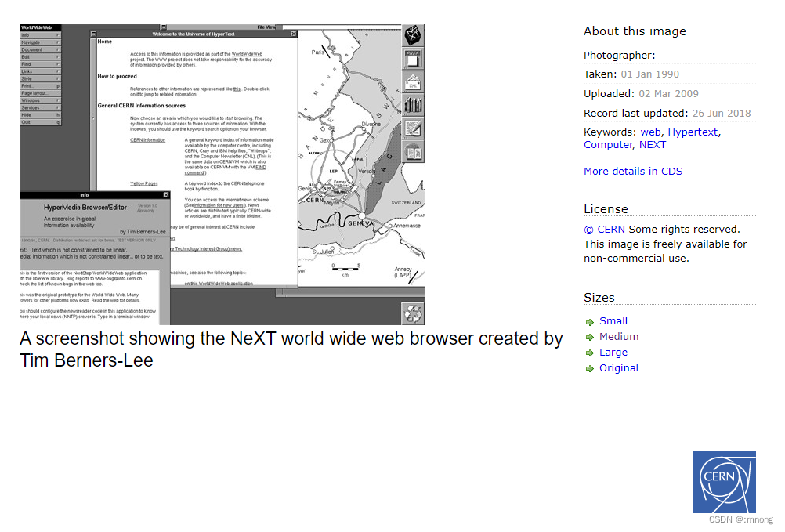Click the 'How to proceed' heading
Screen dimensions: 785x532
point(118,77)
